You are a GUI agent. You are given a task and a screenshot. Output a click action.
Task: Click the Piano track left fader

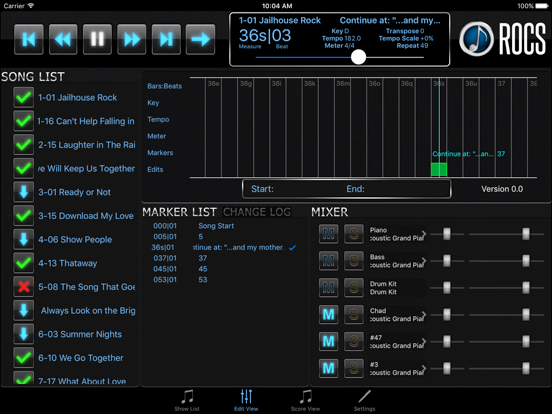[447, 234]
